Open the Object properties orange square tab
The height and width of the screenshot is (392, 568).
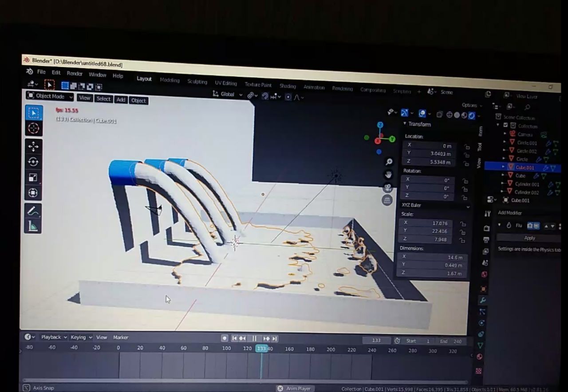point(483,289)
